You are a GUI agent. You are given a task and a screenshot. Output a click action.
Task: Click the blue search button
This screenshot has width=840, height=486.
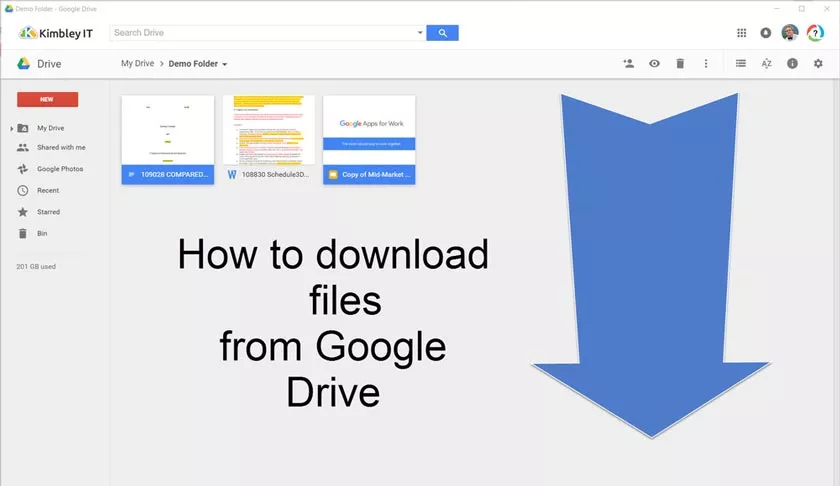tap(442, 33)
